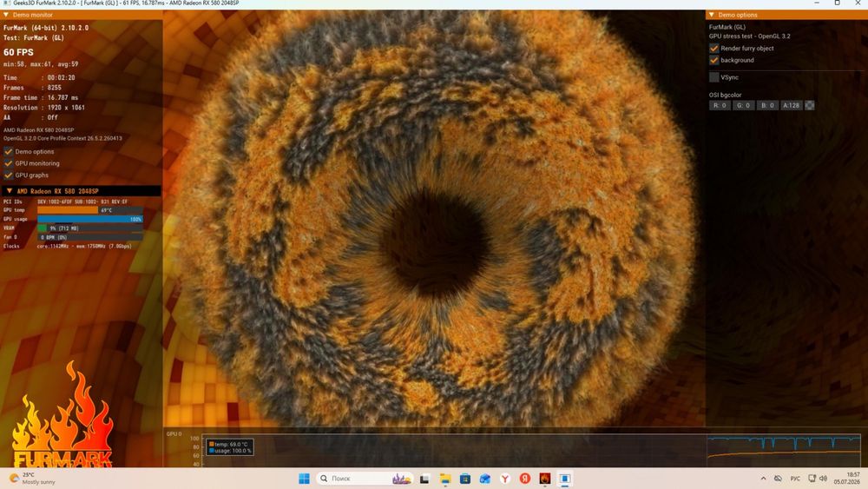The image size is (868, 489).
Task: Click the R: 0 color field
Action: point(720,105)
